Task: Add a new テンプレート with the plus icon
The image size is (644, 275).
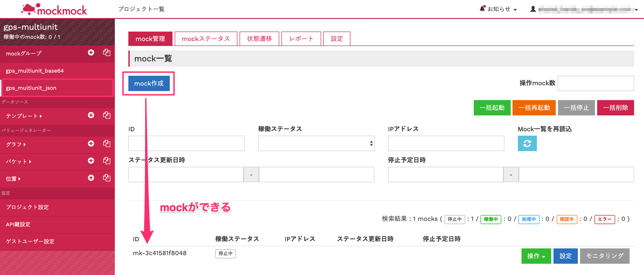Action: pos(91,115)
